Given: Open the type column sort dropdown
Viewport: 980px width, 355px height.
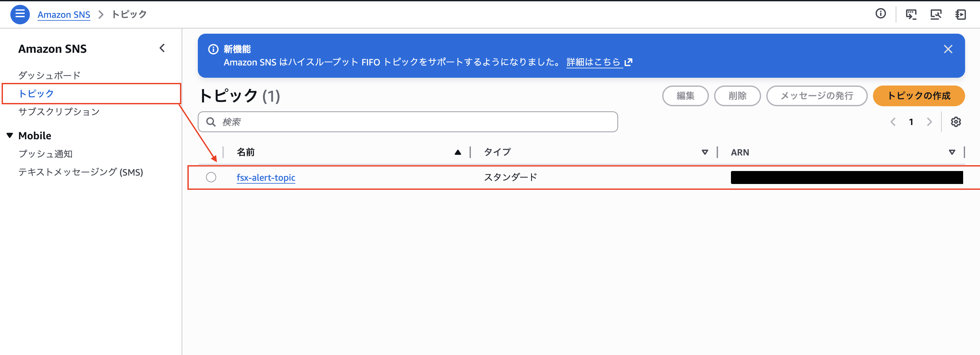Looking at the screenshot, I should [x=705, y=153].
